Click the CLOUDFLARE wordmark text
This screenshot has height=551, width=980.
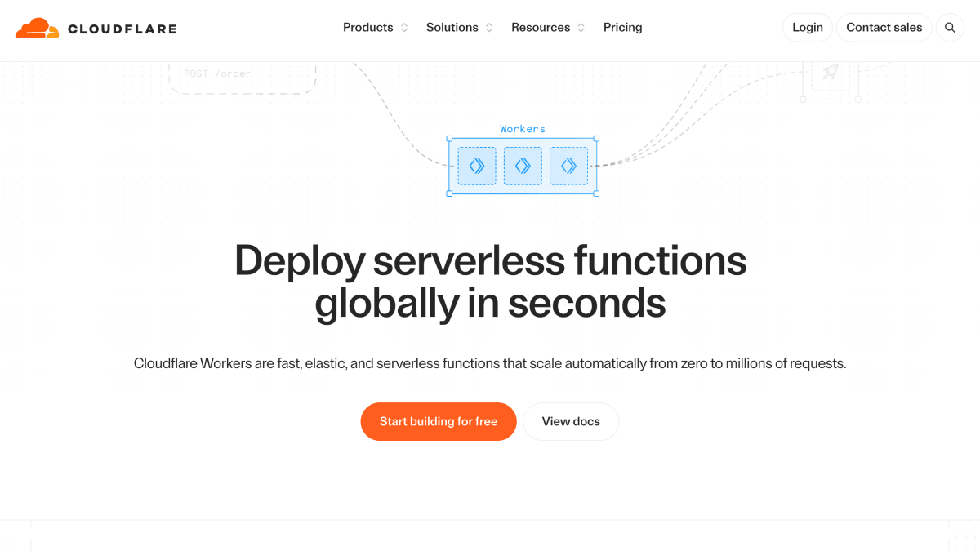[x=122, y=29]
